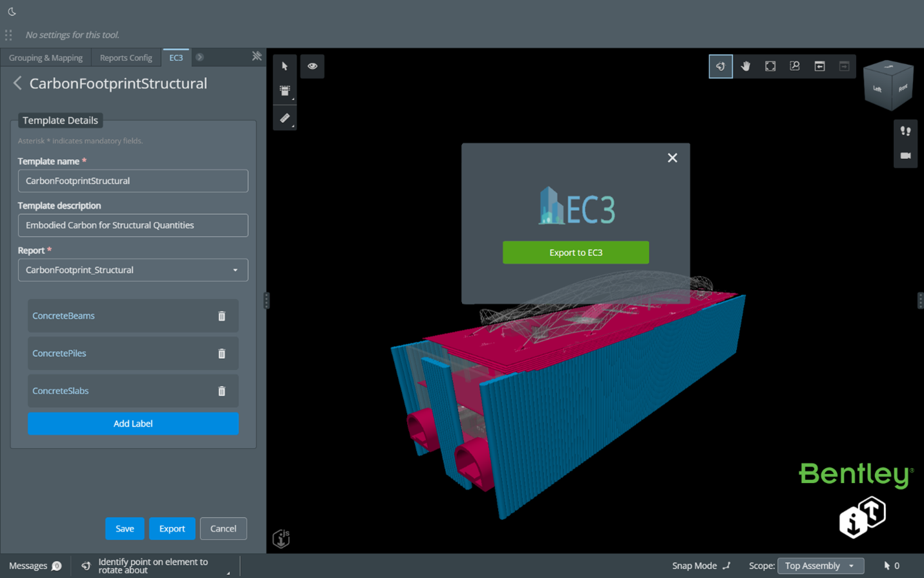Click the Export to EC3 button

(575, 252)
